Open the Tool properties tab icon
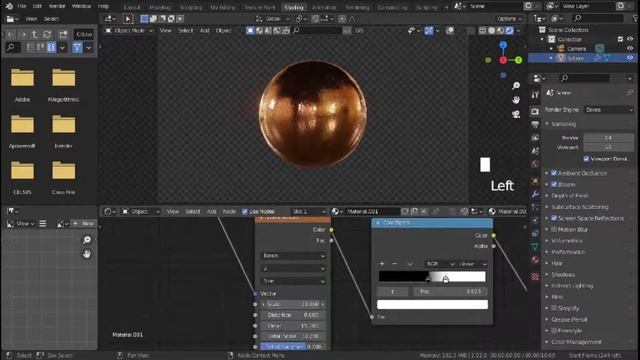 (535, 95)
